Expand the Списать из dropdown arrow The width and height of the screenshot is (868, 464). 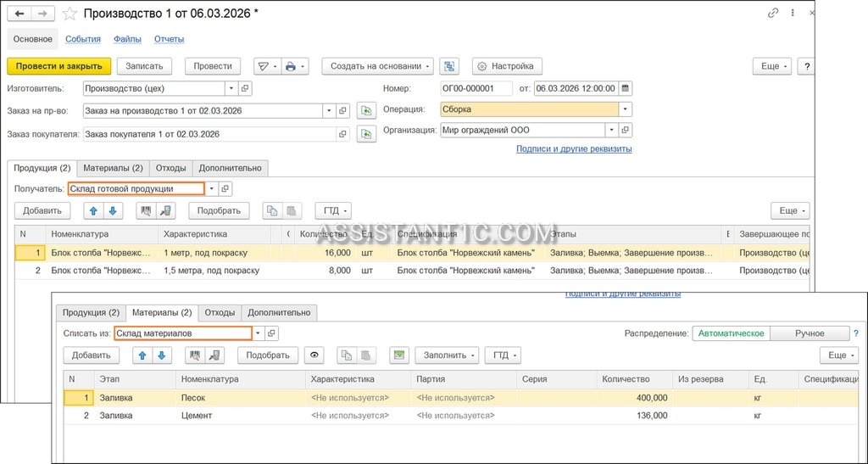pyautogui.click(x=258, y=333)
